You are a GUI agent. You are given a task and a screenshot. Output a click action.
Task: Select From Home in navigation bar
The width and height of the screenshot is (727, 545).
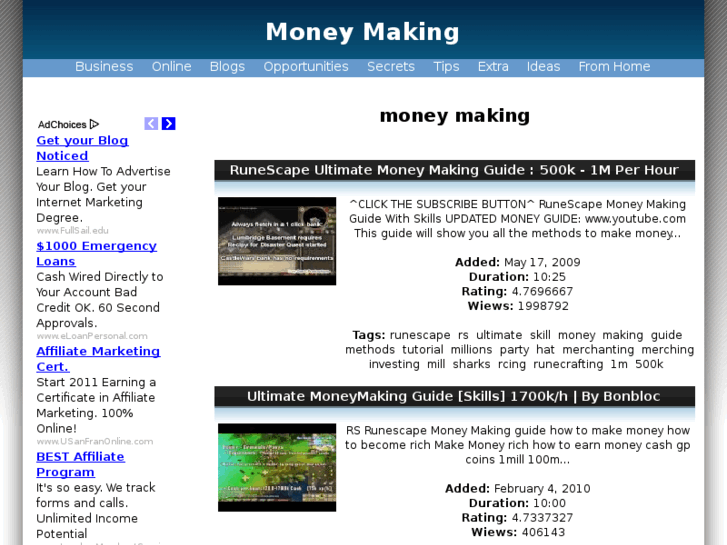[x=614, y=67]
